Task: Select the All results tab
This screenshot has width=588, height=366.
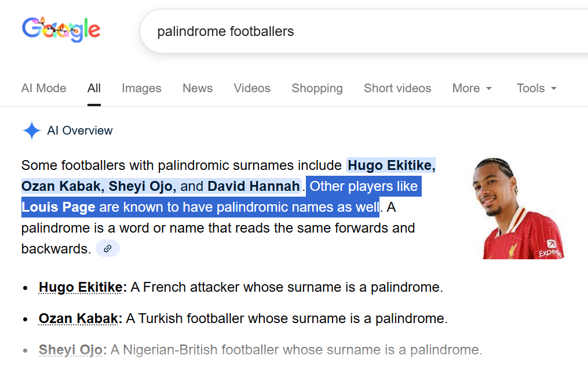Action: pos(94,88)
